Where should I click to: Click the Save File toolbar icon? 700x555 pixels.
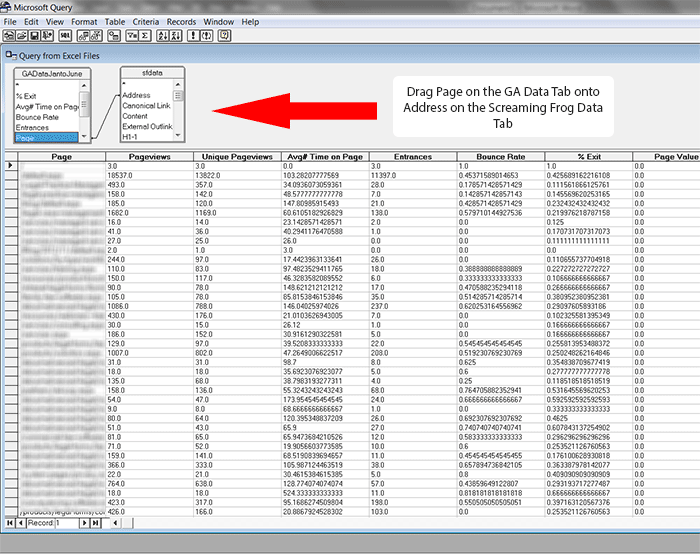[35, 35]
